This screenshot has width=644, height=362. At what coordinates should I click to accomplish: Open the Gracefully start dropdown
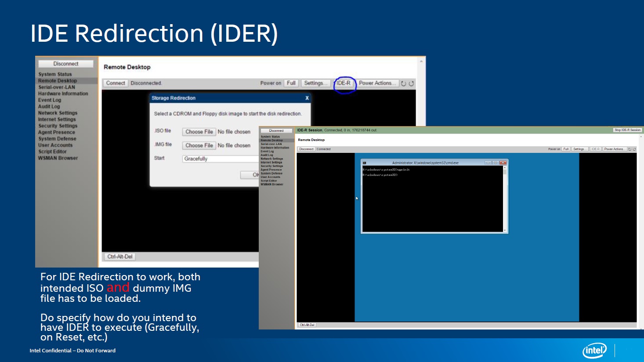click(x=221, y=159)
